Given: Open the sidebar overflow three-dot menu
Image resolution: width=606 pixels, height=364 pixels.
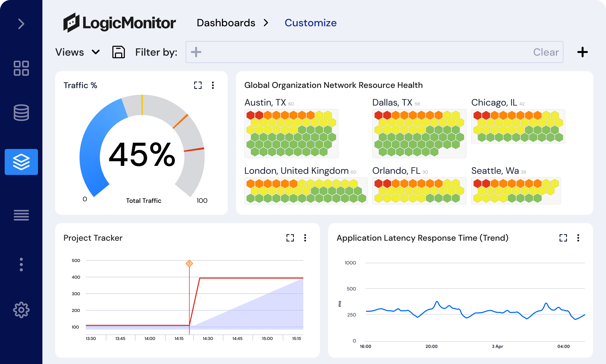Looking at the screenshot, I should [x=21, y=263].
